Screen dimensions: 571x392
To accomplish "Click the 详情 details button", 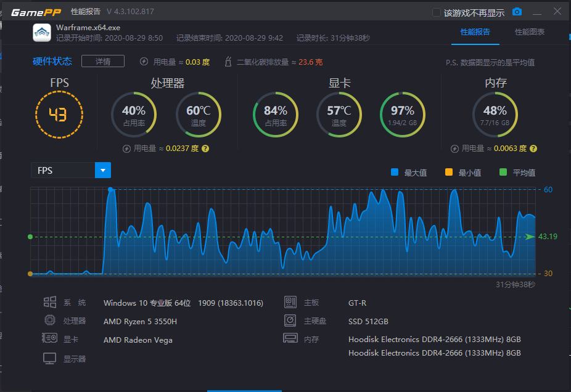I will pos(103,62).
